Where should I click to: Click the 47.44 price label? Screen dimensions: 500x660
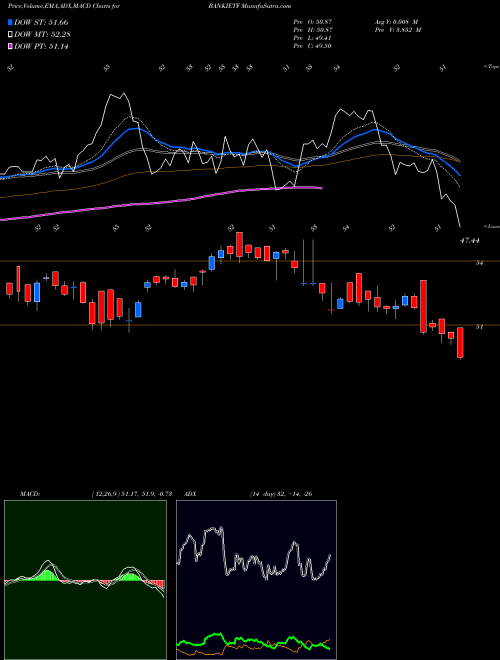pyautogui.click(x=470, y=241)
